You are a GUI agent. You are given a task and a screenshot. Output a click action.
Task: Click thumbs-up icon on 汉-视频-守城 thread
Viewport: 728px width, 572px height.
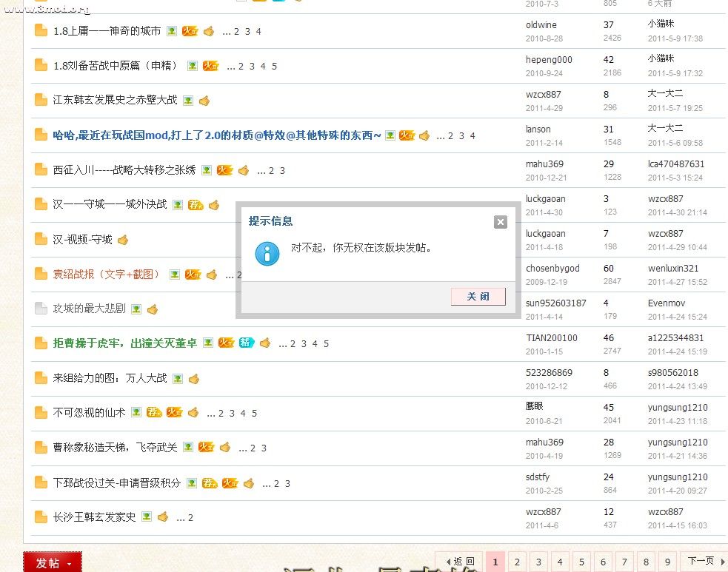coord(123,240)
